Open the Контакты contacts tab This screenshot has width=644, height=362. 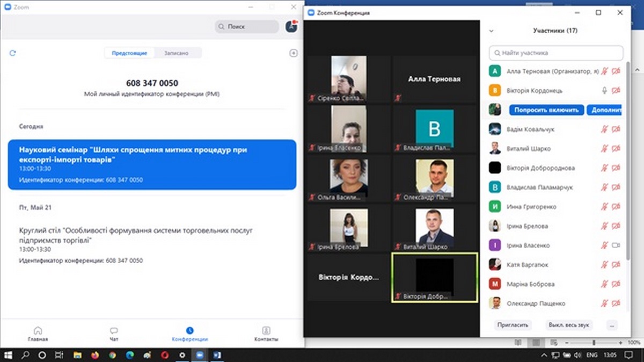[266, 334]
